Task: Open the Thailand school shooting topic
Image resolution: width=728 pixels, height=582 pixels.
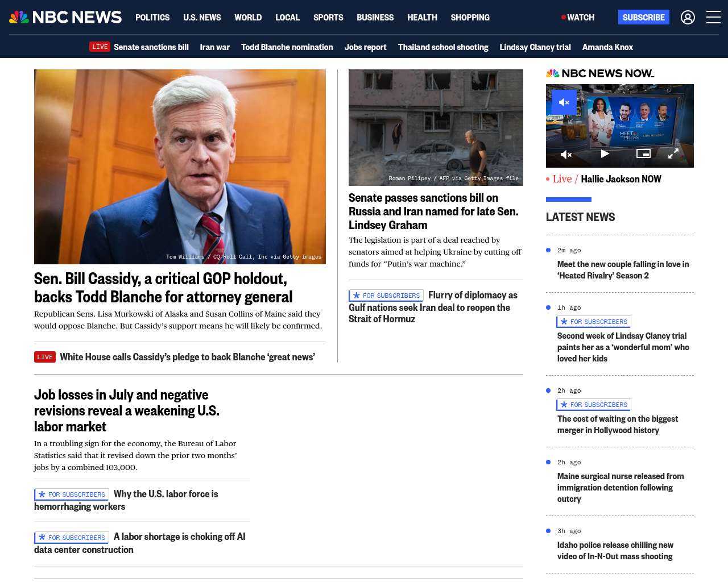Action: point(443,47)
